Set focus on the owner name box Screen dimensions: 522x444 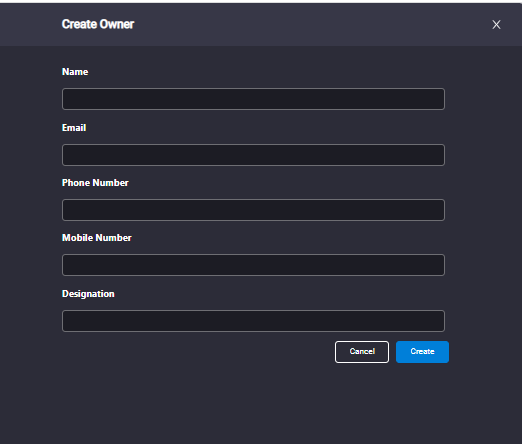253,99
